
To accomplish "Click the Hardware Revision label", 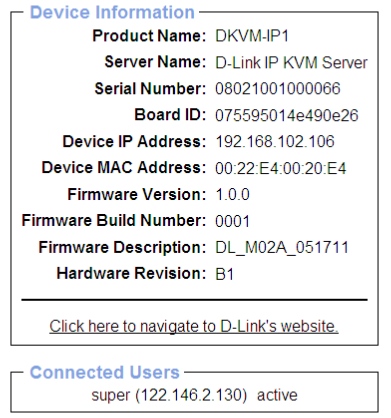I will pyautogui.click(x=131, y=274).
